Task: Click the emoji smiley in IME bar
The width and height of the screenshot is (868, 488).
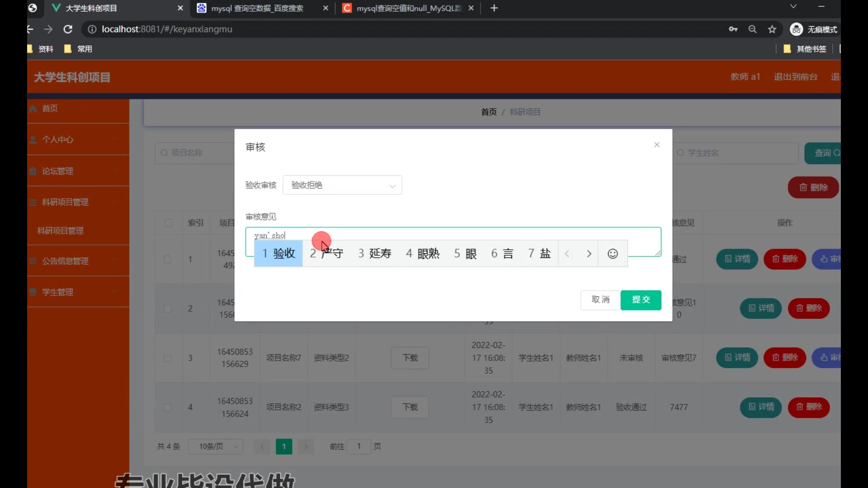Action: pos(613,254)
